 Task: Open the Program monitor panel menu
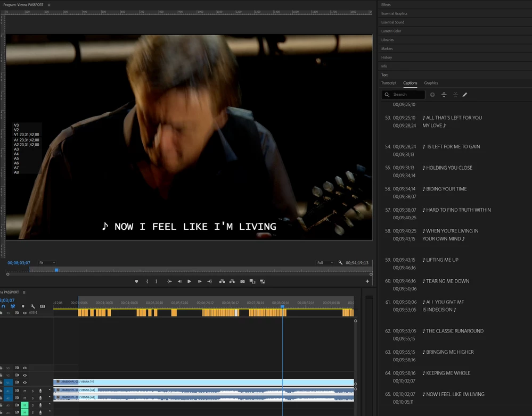coord(49,5)
